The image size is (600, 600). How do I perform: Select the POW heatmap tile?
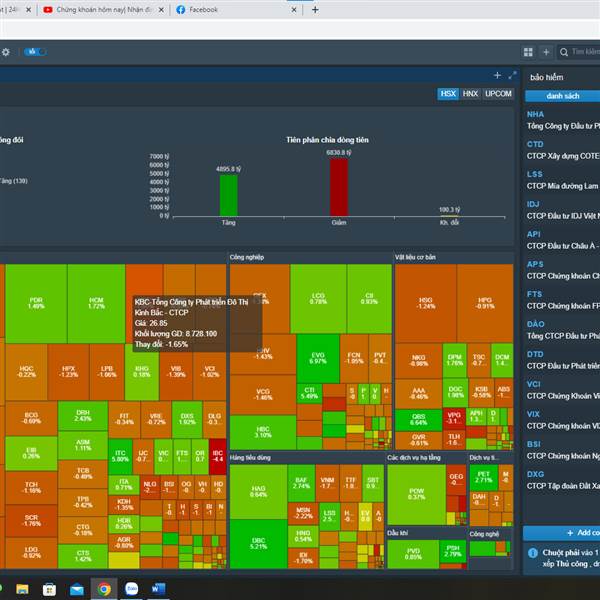[416, 494]
